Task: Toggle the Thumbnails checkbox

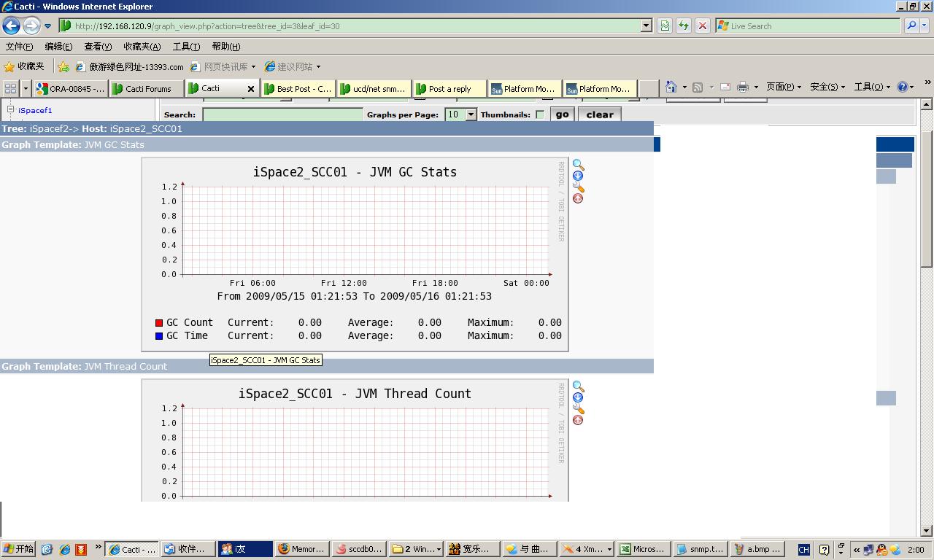Action: (x=540, y=114)
